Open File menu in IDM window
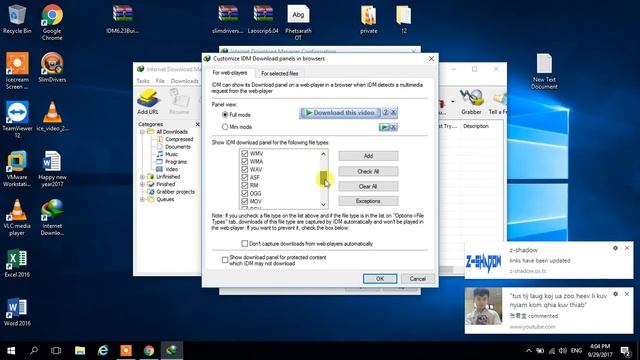The image size is (640, 360). point(160,81)
